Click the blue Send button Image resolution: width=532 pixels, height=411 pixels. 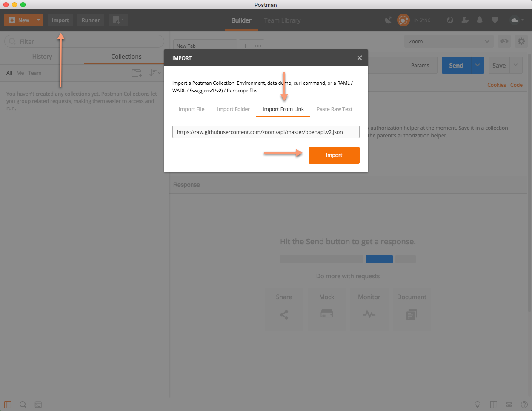click(456, 65)
